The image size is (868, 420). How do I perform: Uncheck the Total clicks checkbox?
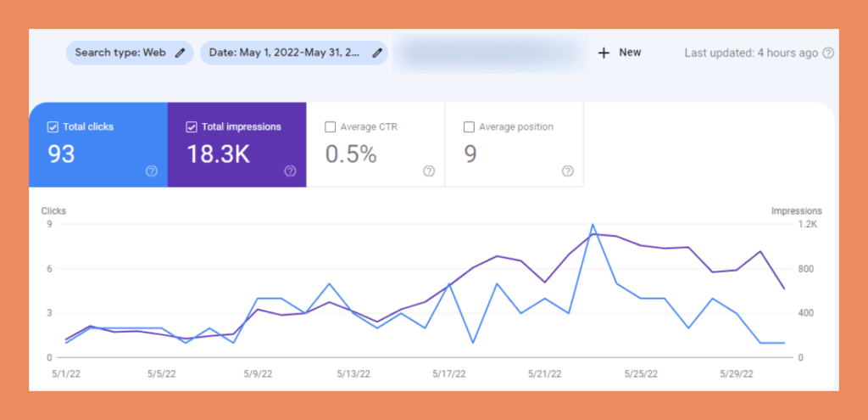click(x=53, y=127)
